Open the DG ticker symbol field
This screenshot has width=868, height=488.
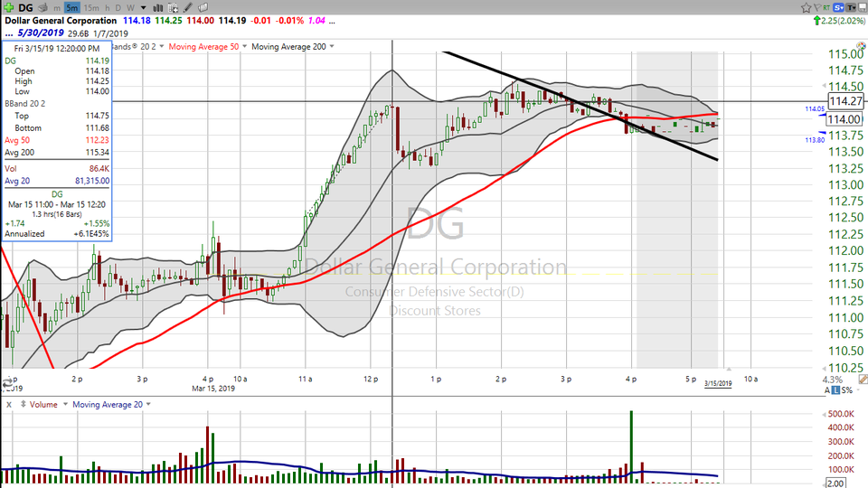coord(25,8)
